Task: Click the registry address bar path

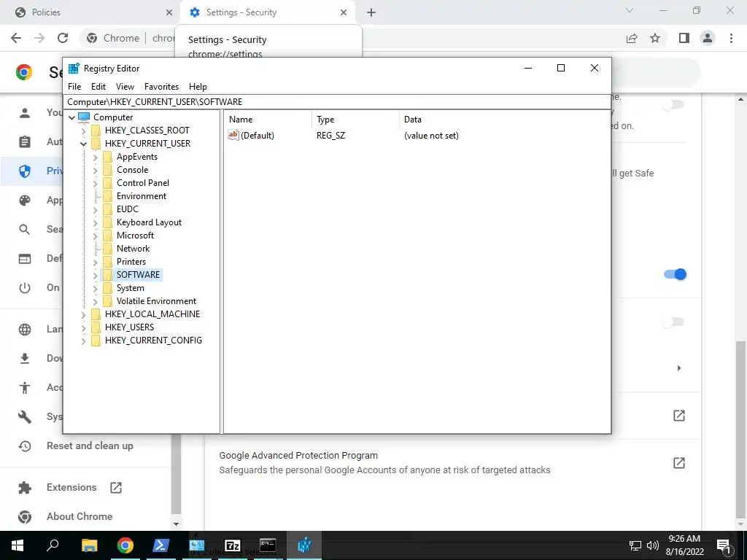Action: [337, 102]
